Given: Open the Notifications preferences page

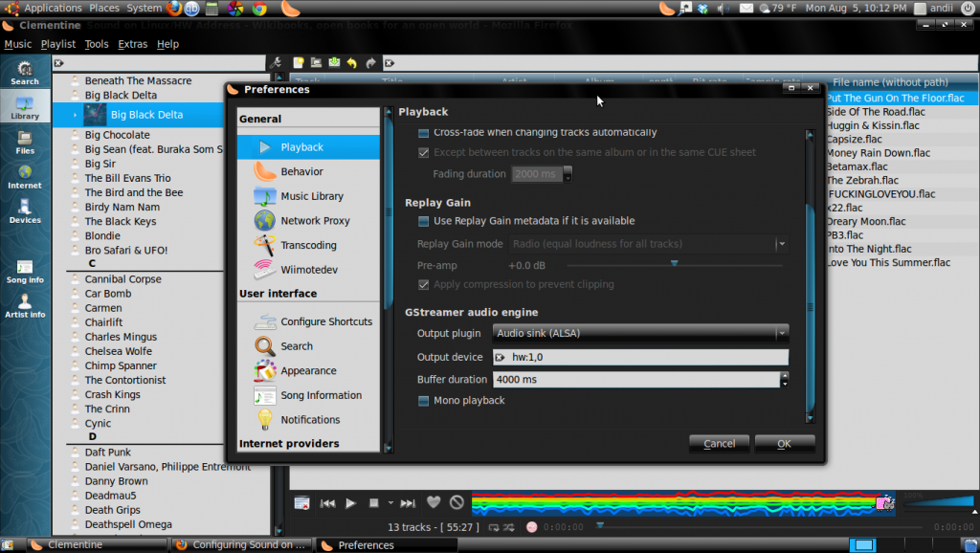Looking at the screenshot, I should (309, 420).
